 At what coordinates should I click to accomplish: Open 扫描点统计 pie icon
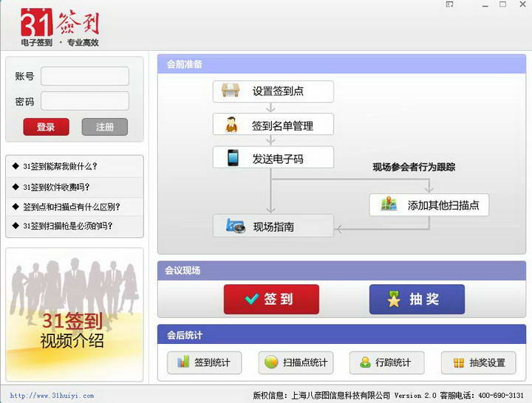point(272,362)
